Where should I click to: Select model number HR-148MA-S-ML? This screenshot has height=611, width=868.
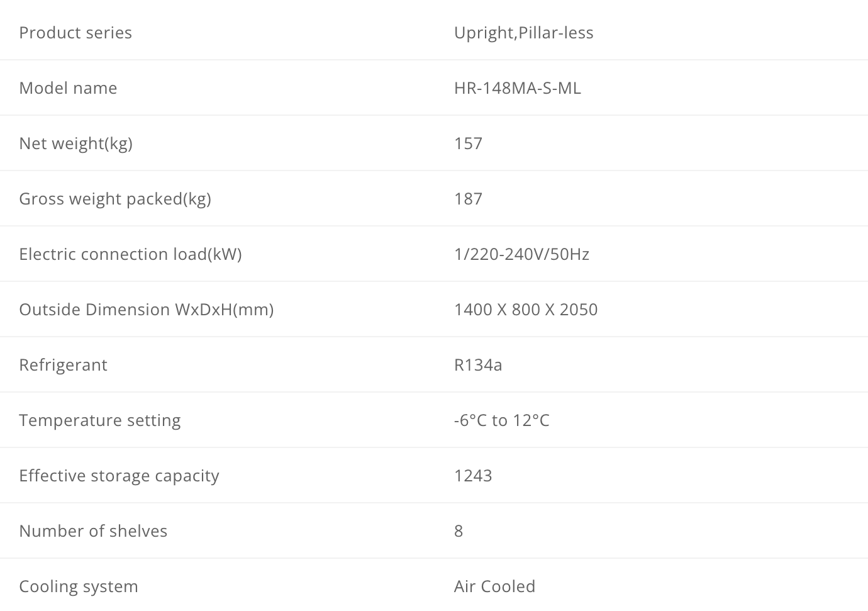517,88
